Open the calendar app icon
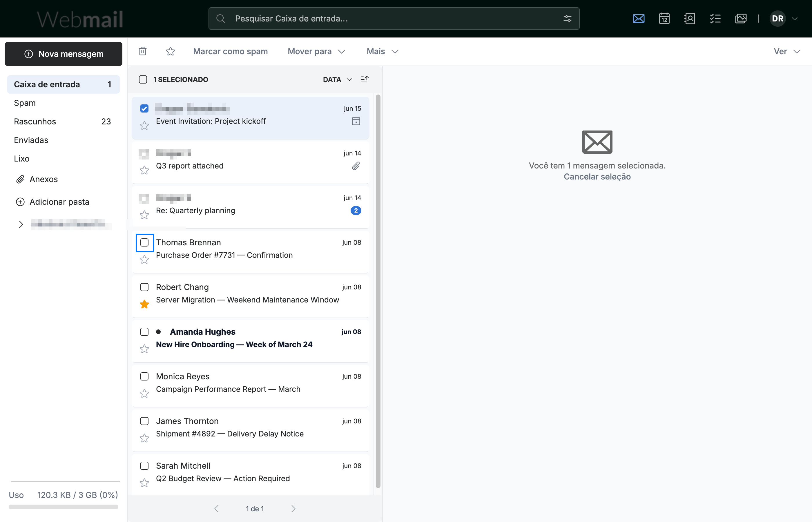This screenshot has height=522, width=812. 664,18
